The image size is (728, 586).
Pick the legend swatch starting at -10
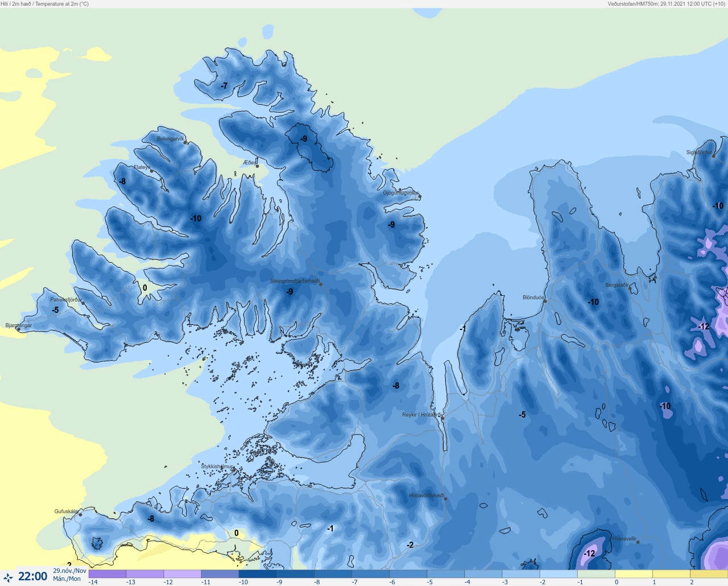point(258,574)
